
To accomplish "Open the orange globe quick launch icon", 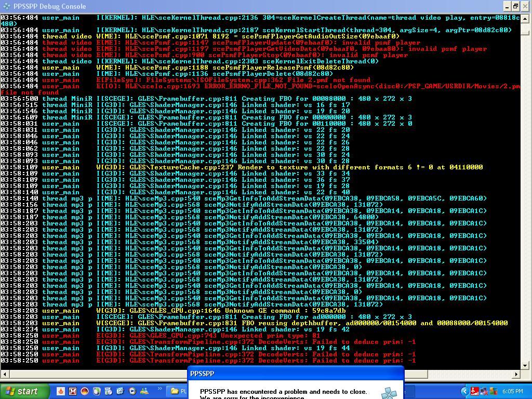I will coord(85,391).
